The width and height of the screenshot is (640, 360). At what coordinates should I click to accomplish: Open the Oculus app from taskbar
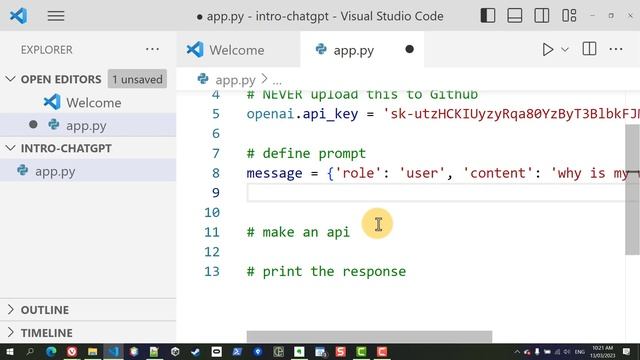(216, 351)
